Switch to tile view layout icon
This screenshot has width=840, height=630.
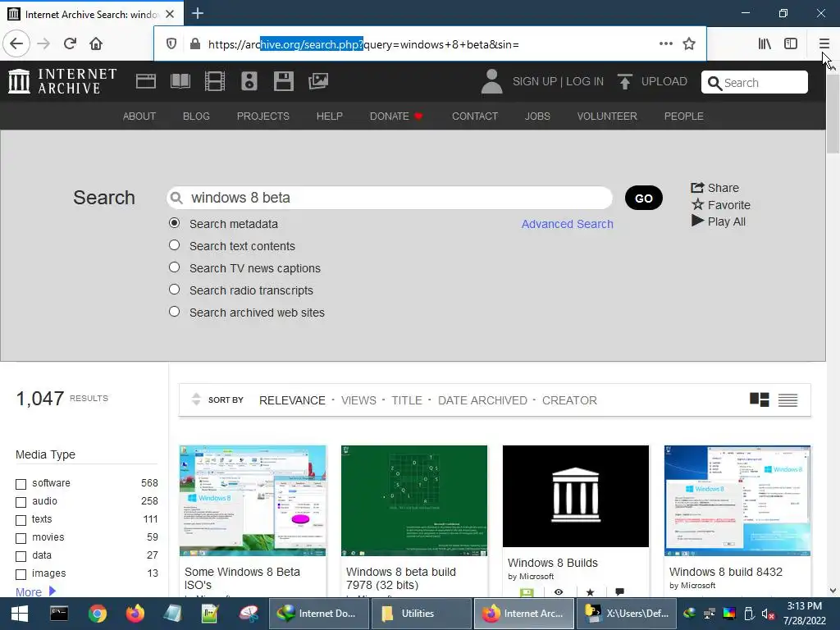click(x=759, y=399)
